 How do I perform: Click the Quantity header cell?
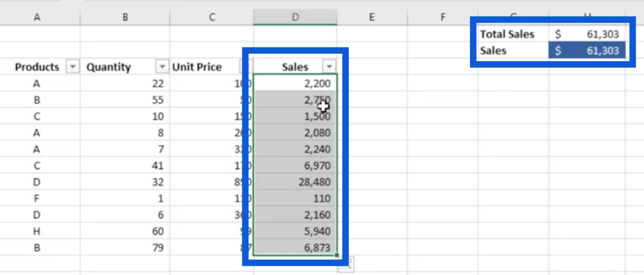tap(125, 67)
